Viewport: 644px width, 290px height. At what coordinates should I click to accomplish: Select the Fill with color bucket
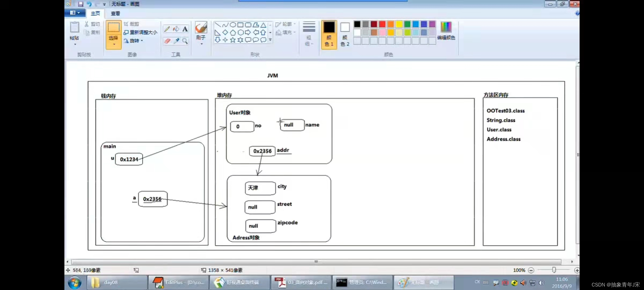(x=176, y=29)
